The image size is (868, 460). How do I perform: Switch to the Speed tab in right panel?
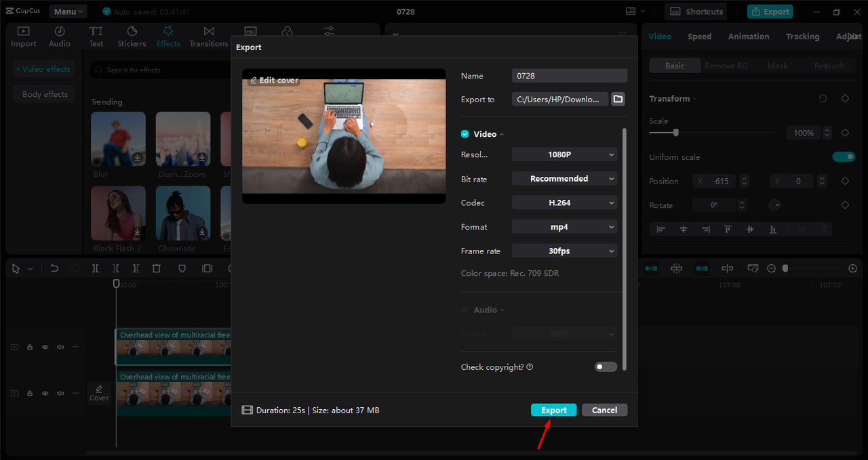coord(700,37)
